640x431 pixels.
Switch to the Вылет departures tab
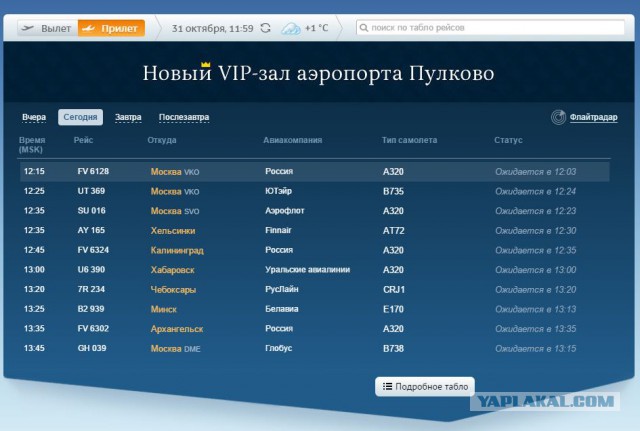pos(47,28)
